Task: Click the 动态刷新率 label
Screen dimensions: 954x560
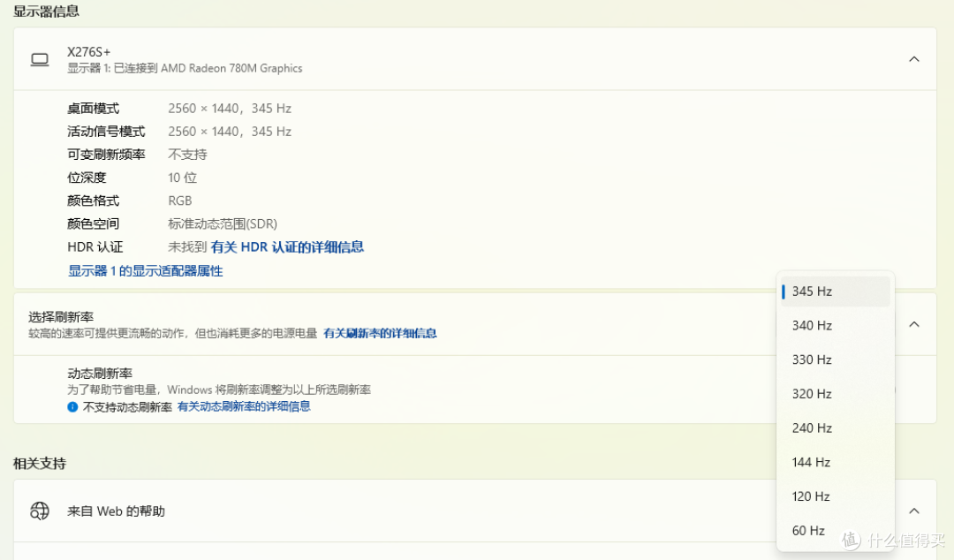Action: 100,373
